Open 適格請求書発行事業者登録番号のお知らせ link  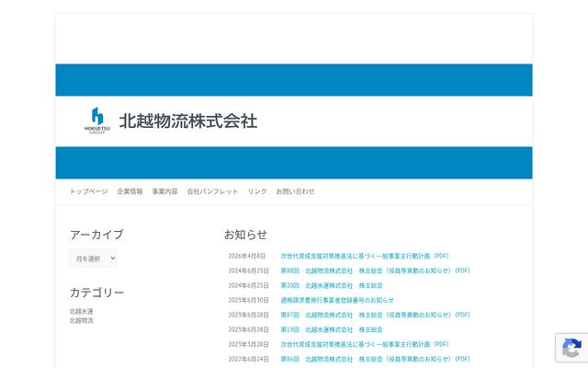[x=337, y=300]
